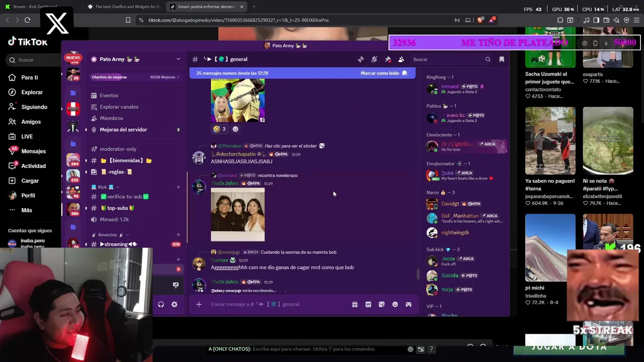
Task: Click magnifier icon in Discord Buscar box
Action: 488,59
